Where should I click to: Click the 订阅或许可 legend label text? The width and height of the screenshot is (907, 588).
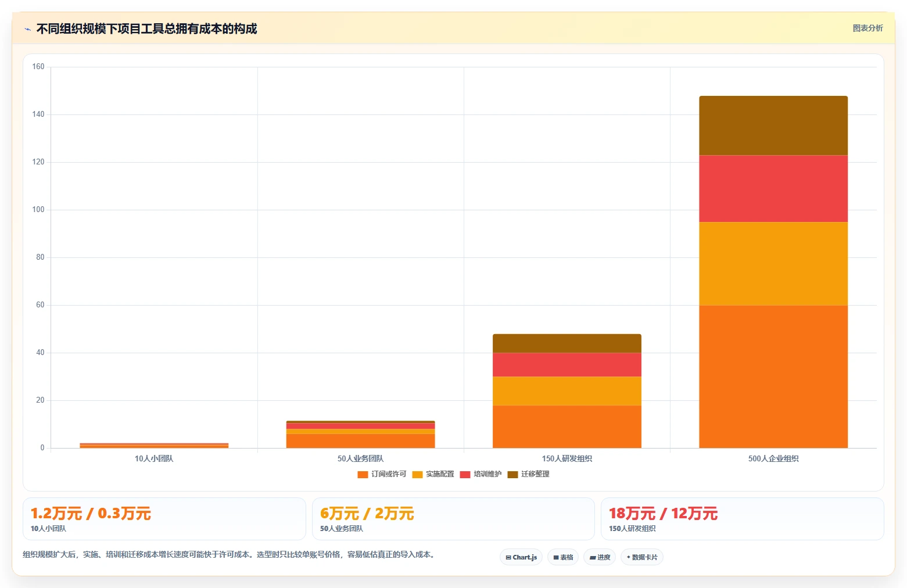(389, 474)
